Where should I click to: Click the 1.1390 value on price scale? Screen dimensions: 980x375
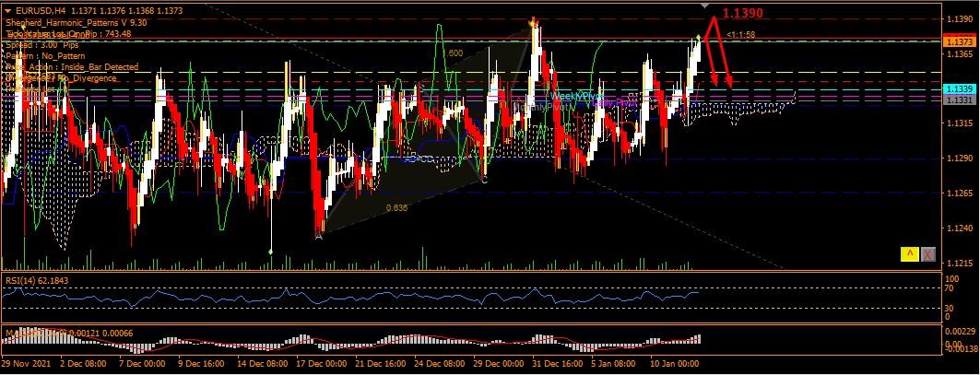(x=959, y=18)
